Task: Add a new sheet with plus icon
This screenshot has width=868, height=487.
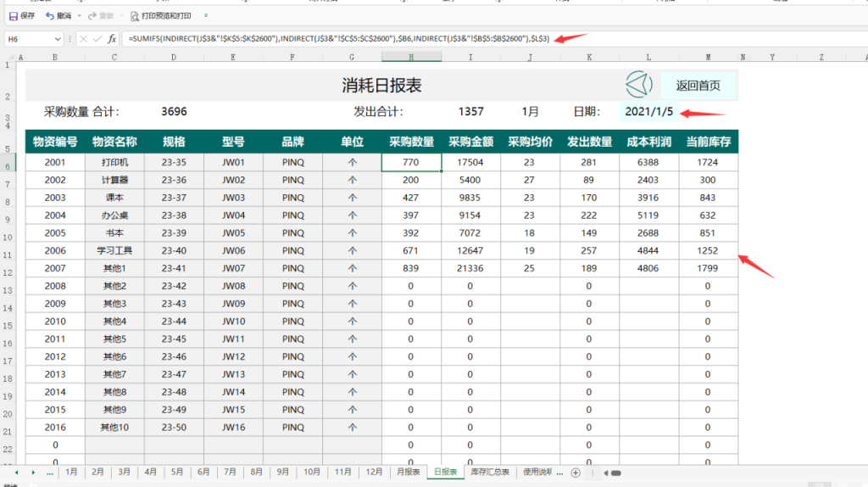Action: (576, 473)
